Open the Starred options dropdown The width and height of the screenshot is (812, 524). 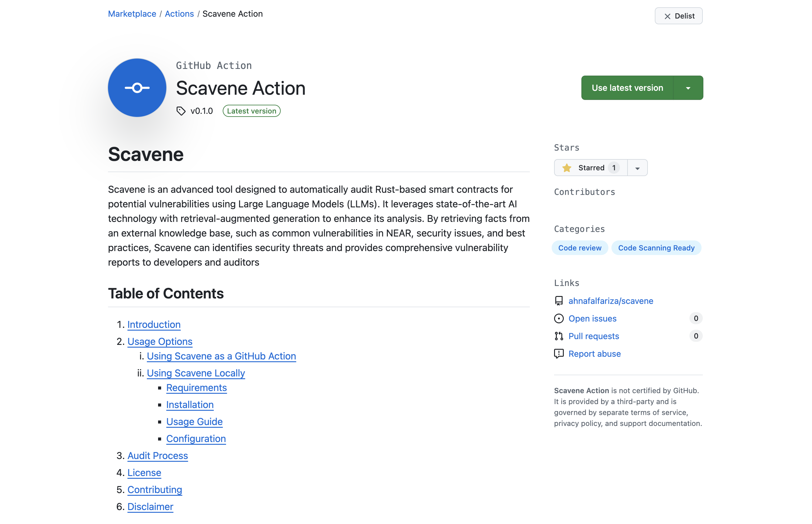click(637, 167)
